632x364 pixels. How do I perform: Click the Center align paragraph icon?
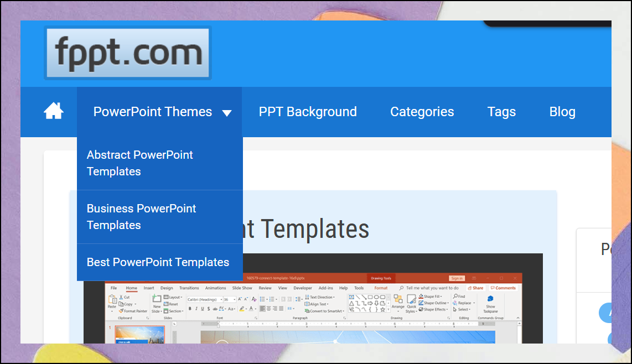click(x=269, y=308)
